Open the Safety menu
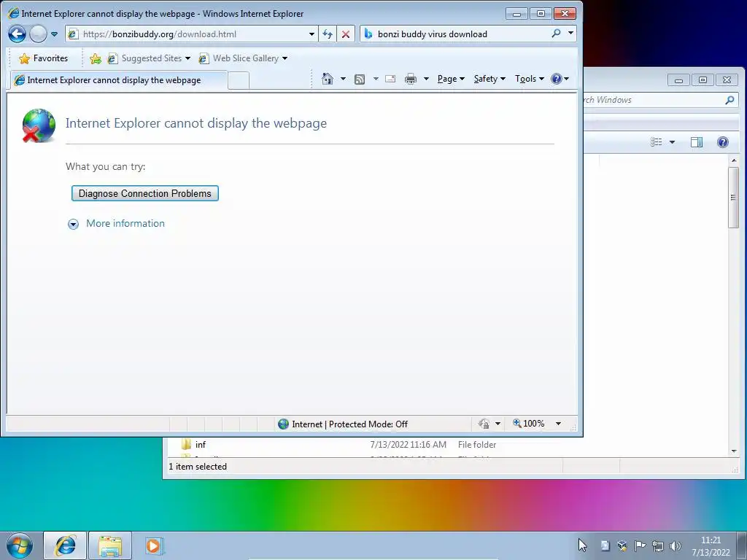Screen dimensions: 747x560 489,79
